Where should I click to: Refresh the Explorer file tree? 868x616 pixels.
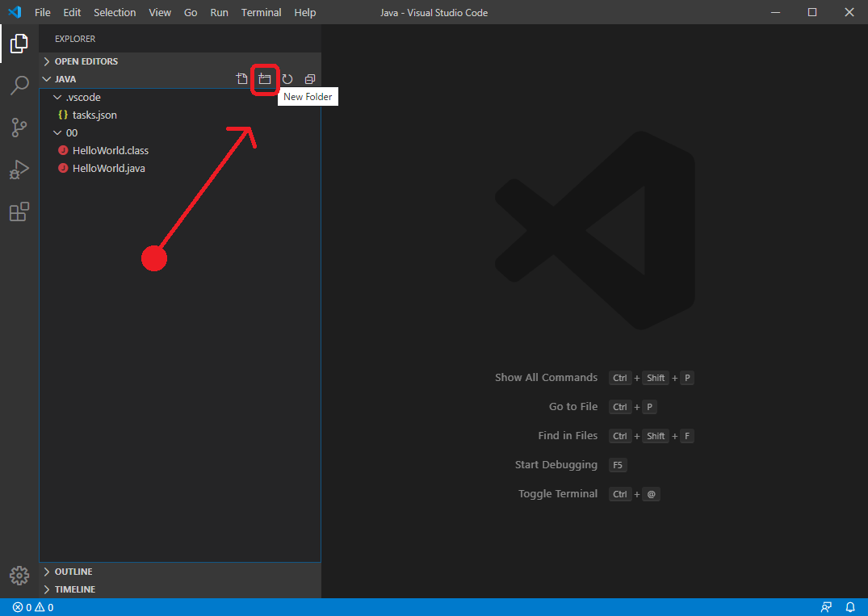point(287,79)
